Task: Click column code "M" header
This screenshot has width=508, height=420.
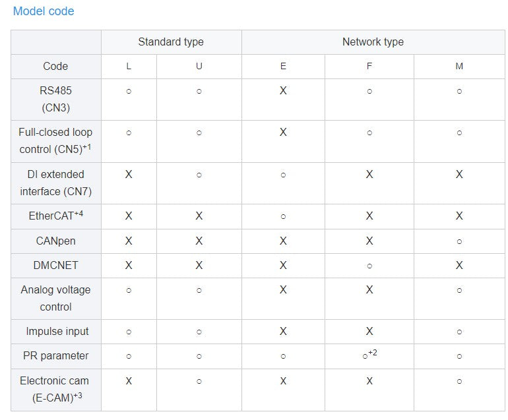Action: tap(459, 67)
